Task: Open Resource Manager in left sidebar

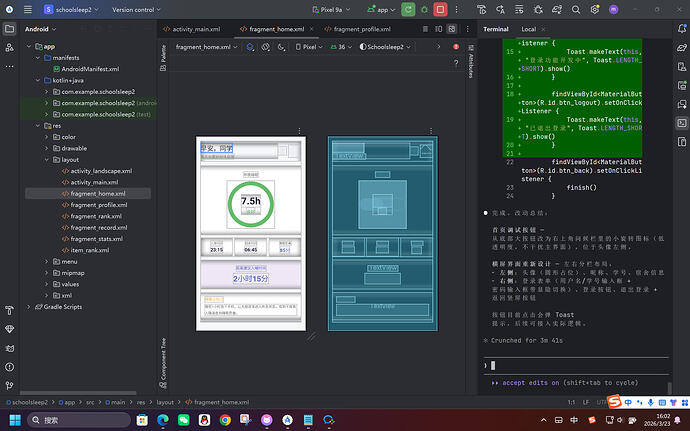Action: pyautogui.click(x=9, y=48)
